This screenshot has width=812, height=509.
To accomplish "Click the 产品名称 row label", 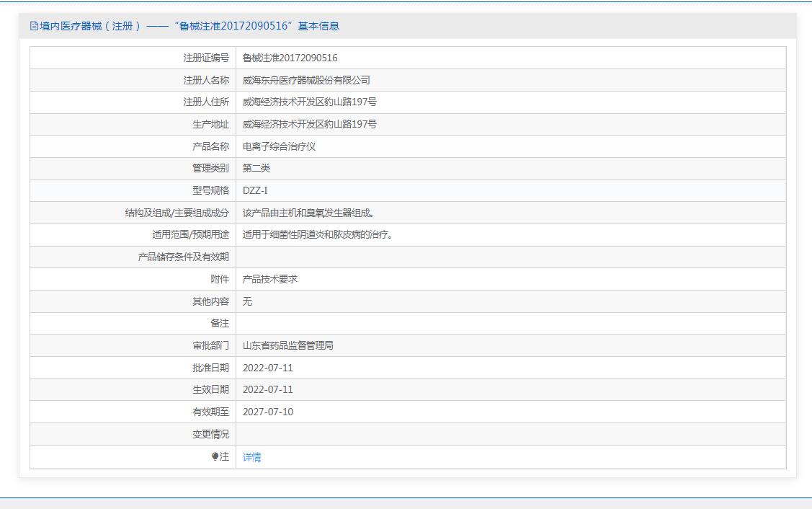I will [x=211, y=146].
